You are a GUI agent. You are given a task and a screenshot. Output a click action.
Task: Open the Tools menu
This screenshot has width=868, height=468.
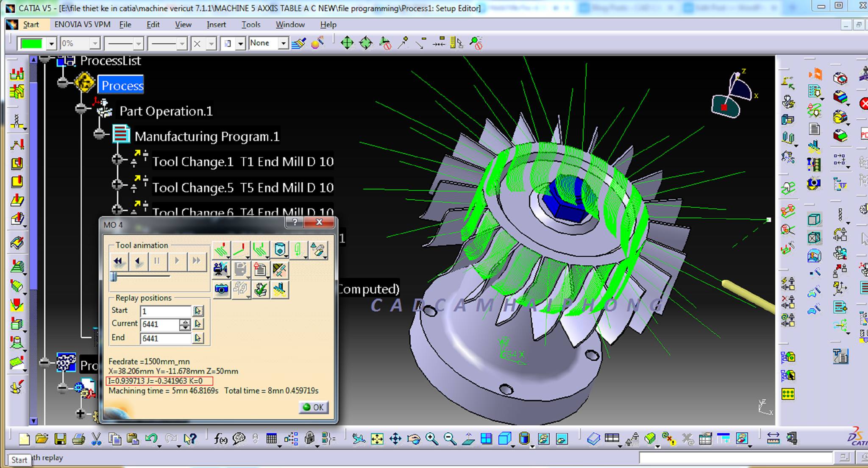coord(251,25)
